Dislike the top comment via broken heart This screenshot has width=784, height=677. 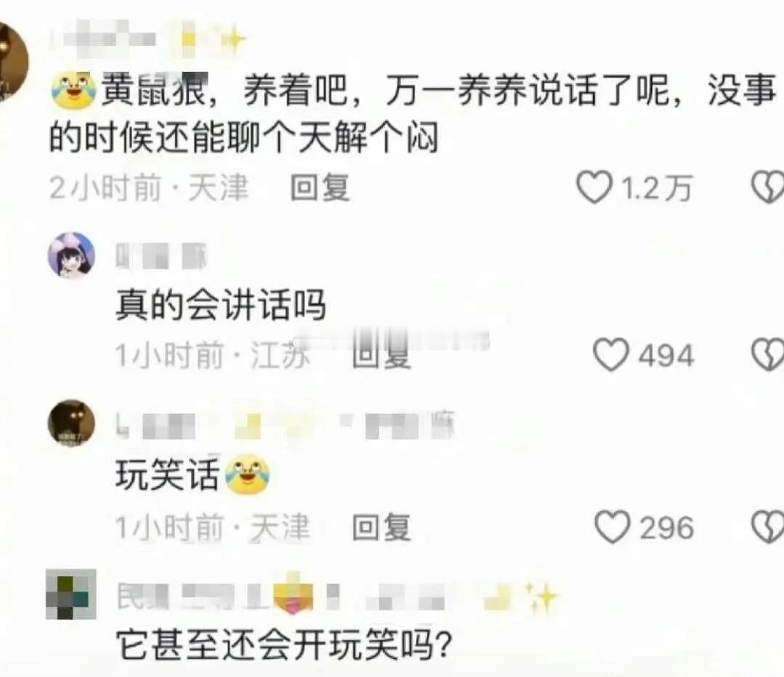768,187
